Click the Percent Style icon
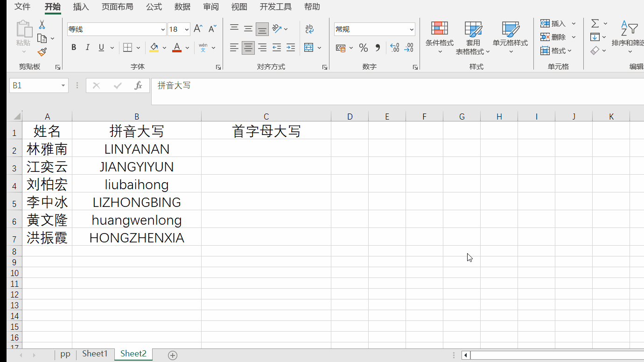The width and height of the screenshot is (644, 362). (364, 48)
